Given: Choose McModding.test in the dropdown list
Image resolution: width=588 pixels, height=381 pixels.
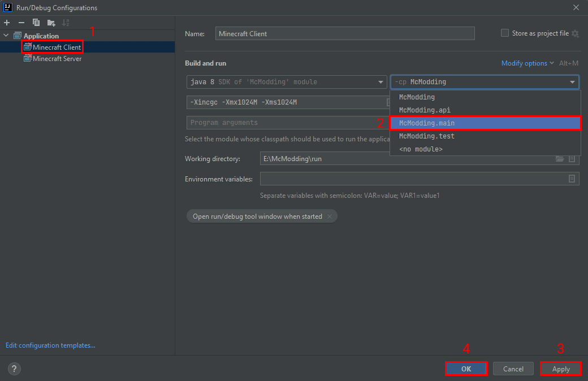Looking at the screenshot, I should click(427, 136).
